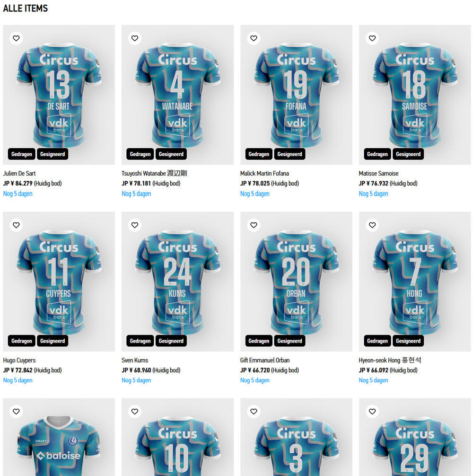The width and height of the screenshot is (473, 476).
Task: Heart the number 10 jersey
Action: 135,411
